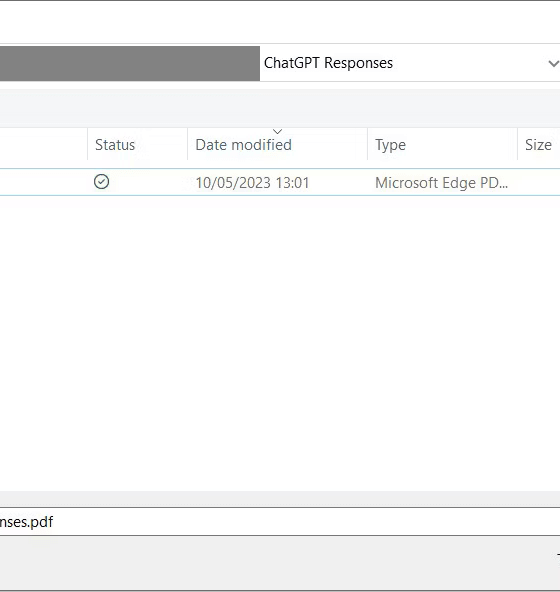Viewport: 560px width, 592px height.
Task: Click divider between Date modified and Type
Action: click(367, 145)
